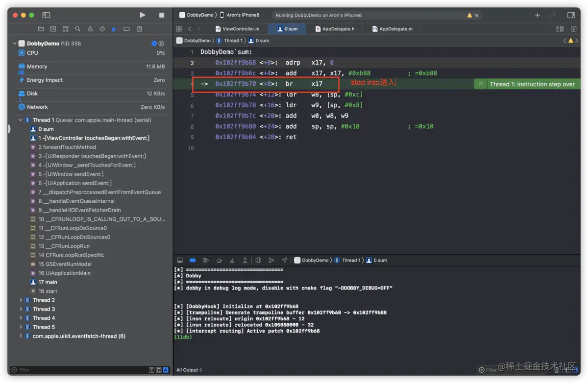This screenshot has height=383, width=588.
Task: Open the editor options icon
Action: click(560, 29)
